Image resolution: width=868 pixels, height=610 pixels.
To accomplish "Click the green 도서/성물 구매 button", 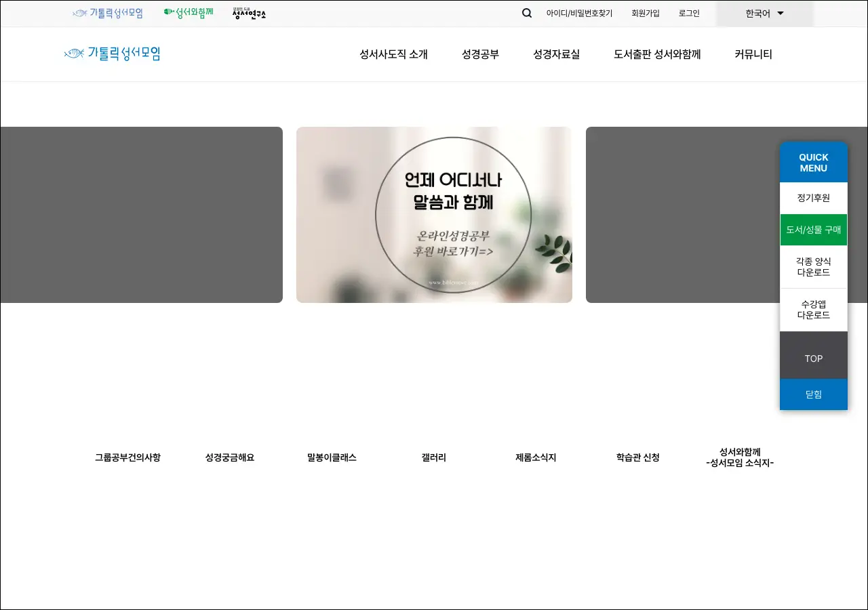I will click(x=813, y=230).
